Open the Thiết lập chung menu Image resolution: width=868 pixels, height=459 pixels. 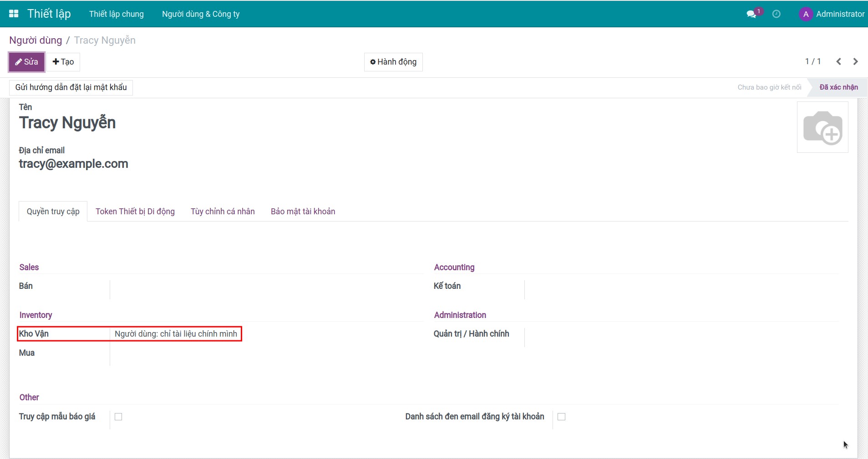tap(117, 14)
